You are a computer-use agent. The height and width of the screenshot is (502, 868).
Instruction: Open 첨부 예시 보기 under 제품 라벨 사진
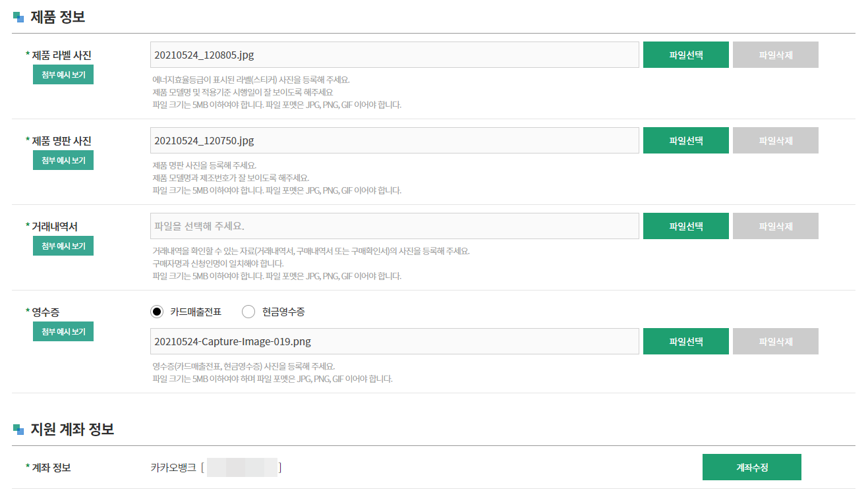[63, 74]
